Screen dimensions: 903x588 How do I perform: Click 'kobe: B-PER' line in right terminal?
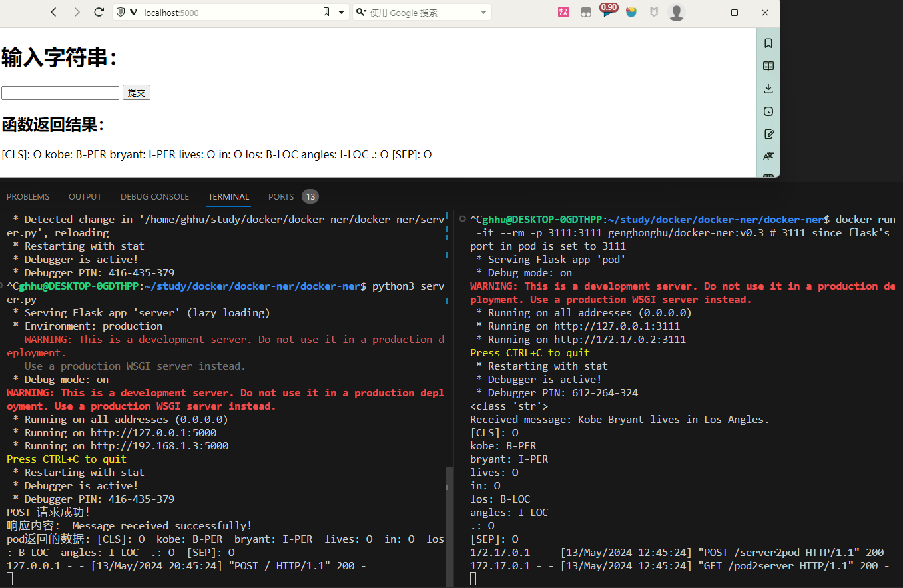coord(503,445)
